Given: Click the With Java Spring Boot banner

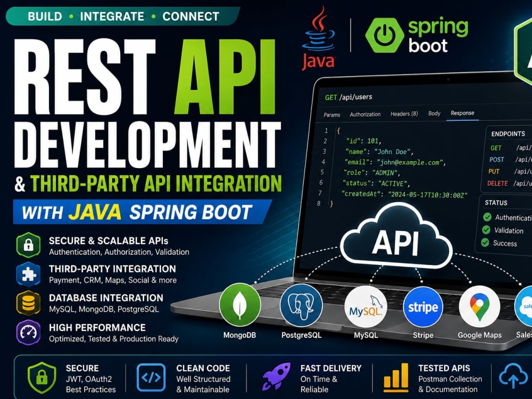Looking at the screenshot, I should pos(142,212).
